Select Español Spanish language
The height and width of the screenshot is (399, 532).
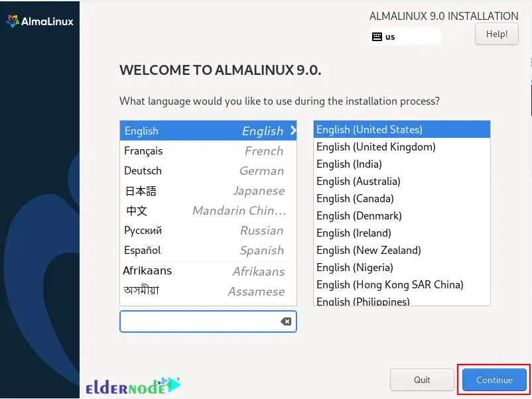point(208,250)
